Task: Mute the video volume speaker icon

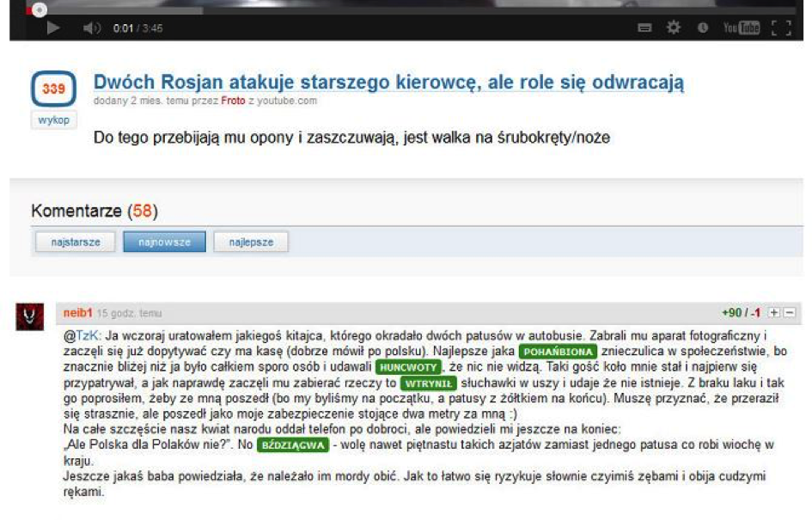Action: [x=91, y=28]
